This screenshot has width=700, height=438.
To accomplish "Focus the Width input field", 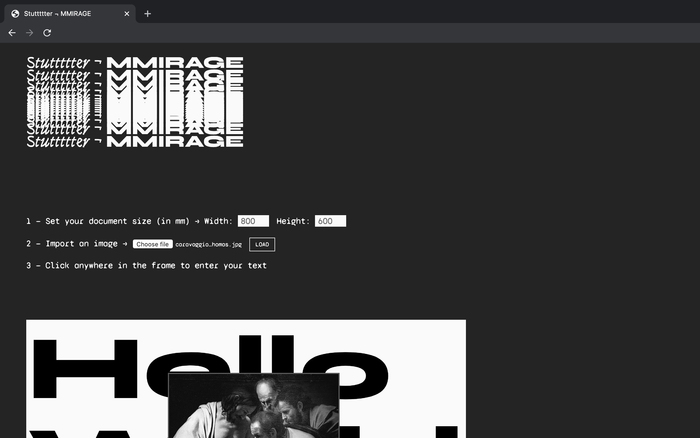I will coord(253,221).
